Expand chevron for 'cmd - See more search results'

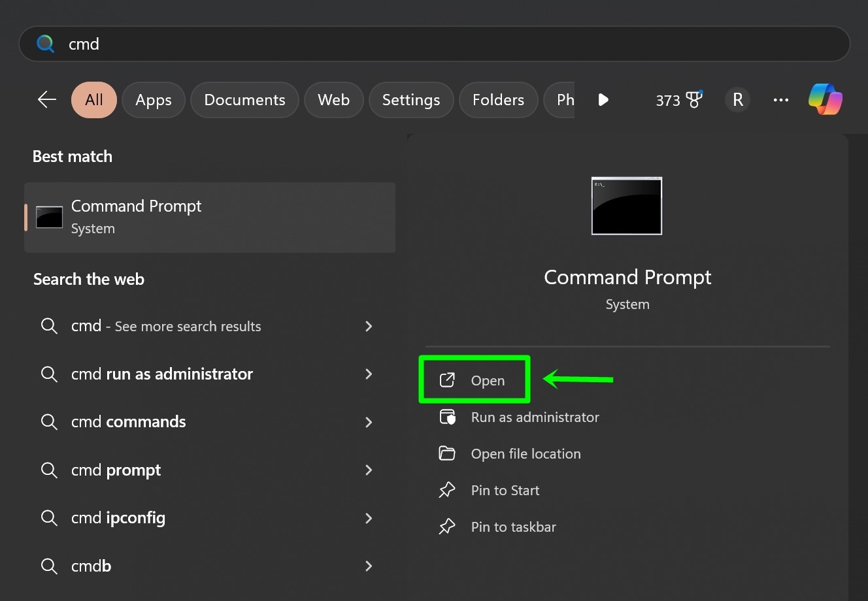click(369, 326)
